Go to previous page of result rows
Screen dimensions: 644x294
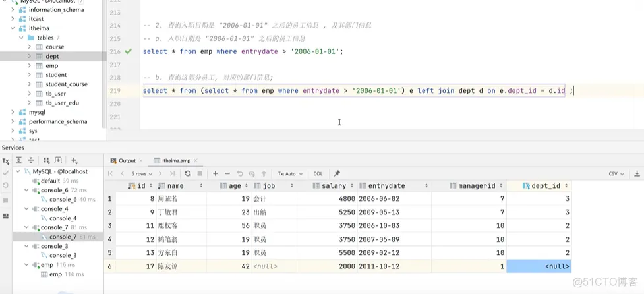pos(123,173)
